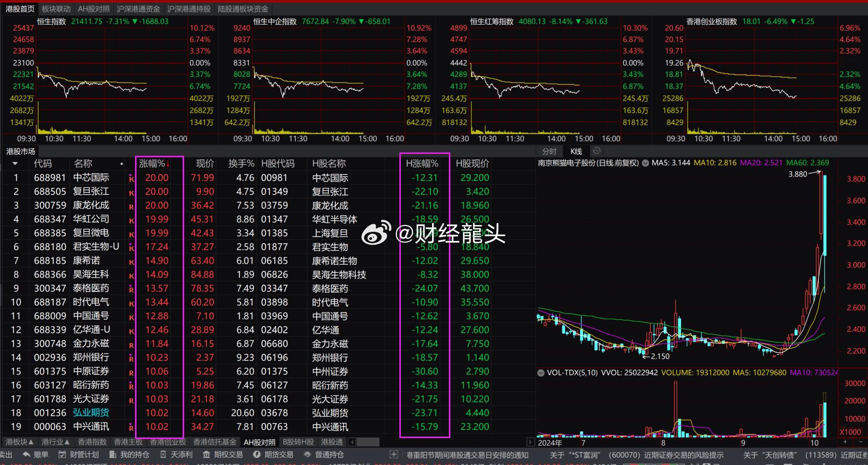Open the 香港创业板 bottom tab
Screen dimensions: 868x465
(x=168, y=442)
